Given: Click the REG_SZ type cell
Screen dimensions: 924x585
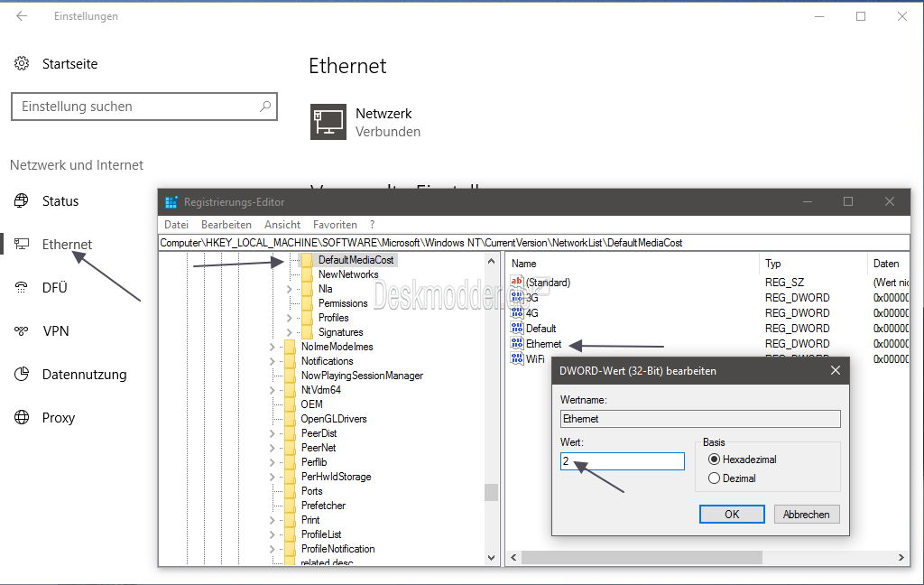Looking at the screenshot, I should point(784,283).
